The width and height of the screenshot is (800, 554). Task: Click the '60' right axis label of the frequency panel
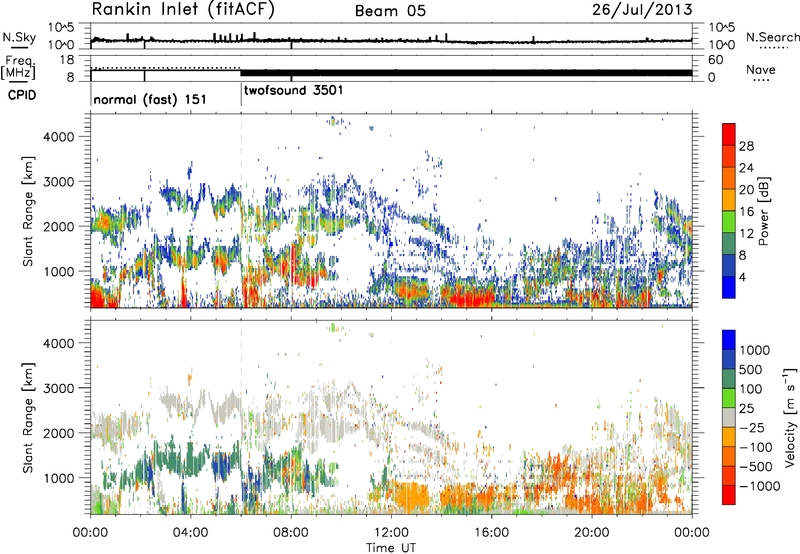coord(715,60)
